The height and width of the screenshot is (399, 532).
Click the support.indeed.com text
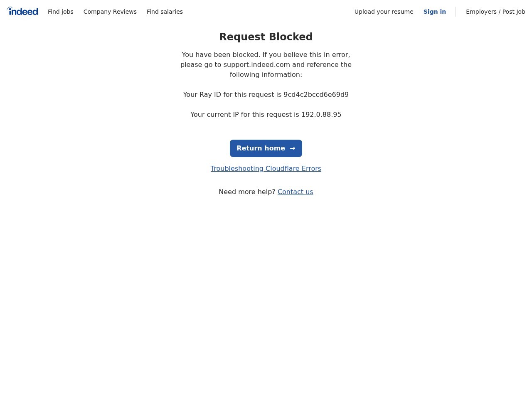click(257, 64)
